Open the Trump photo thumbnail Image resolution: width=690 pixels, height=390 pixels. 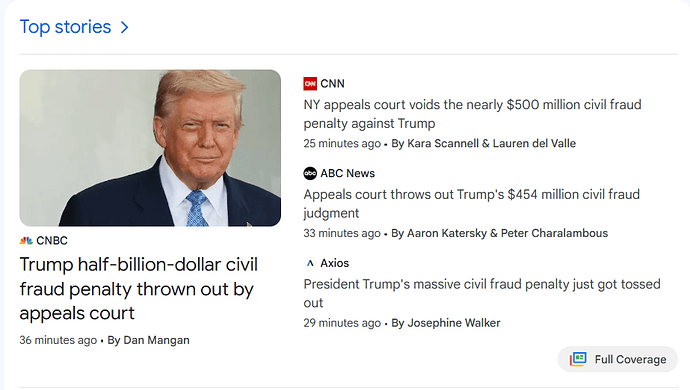(150, 148)
